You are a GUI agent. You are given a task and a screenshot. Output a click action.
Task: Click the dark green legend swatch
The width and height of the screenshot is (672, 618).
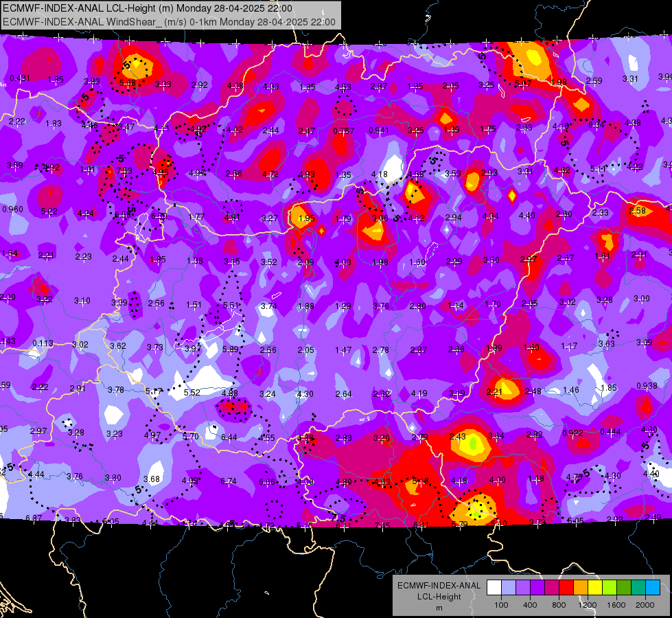[x=623, y=588]
